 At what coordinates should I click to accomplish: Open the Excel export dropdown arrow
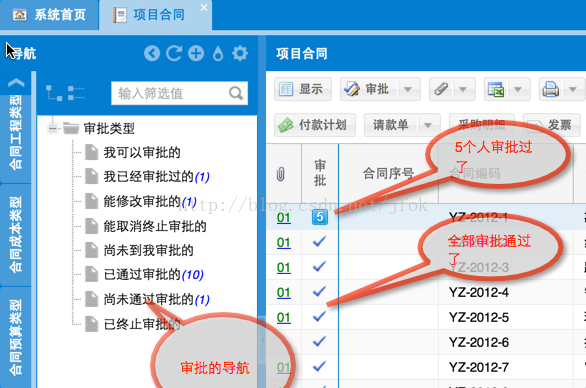518,89
